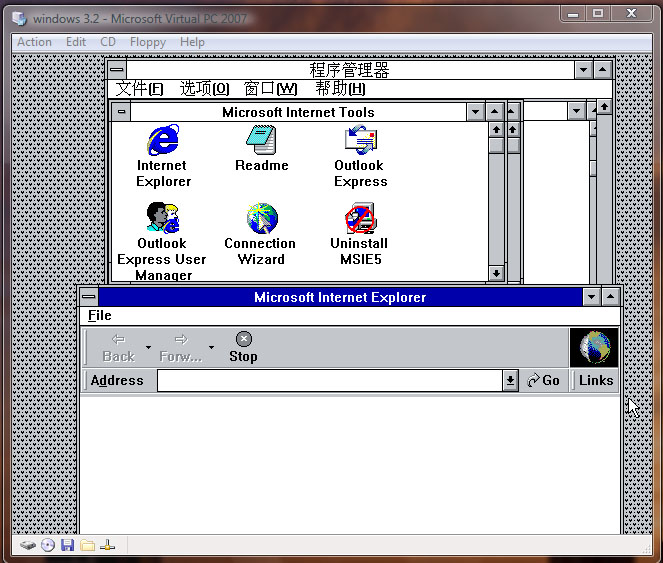
Task: Select the Uninstall MSIE5 icon
Action: click(360, 218)
